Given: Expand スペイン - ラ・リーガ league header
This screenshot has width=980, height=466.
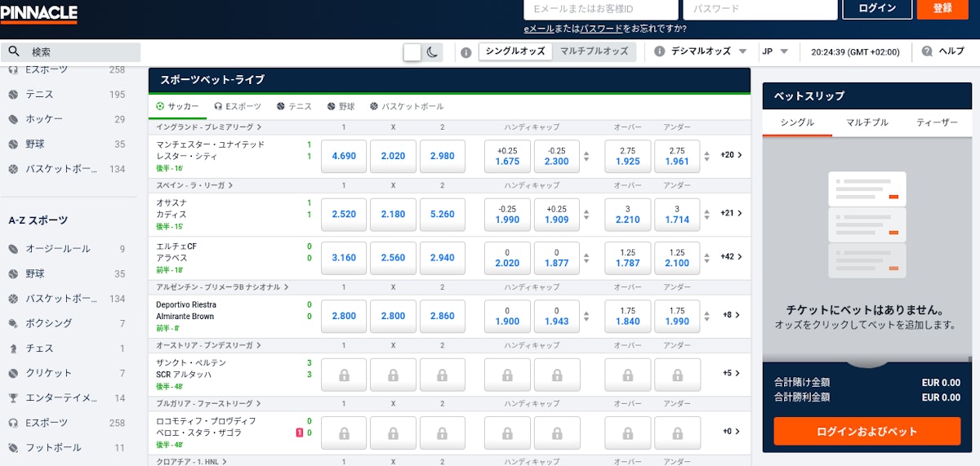Looking at the screenshot, I should [194, 185].
